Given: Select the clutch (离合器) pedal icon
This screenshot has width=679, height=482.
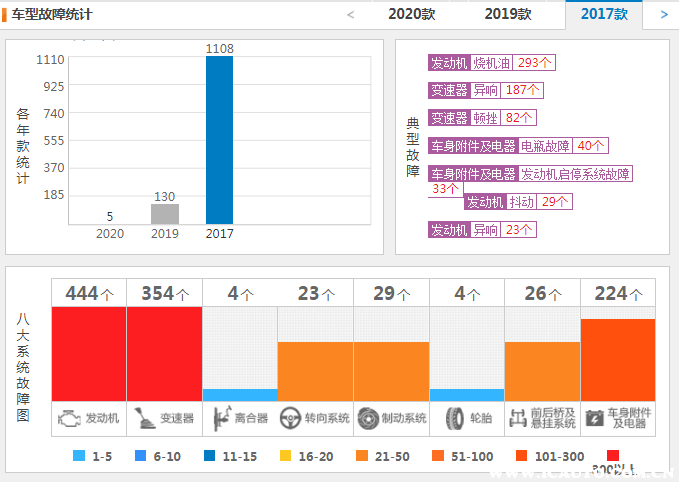Looking at the screenshot, I should click(x=220, y=418).
